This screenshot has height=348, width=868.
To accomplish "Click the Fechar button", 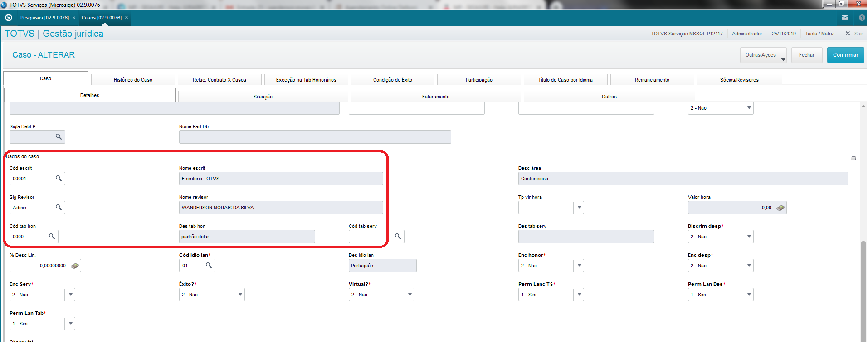I will click(x=807, y=55).
